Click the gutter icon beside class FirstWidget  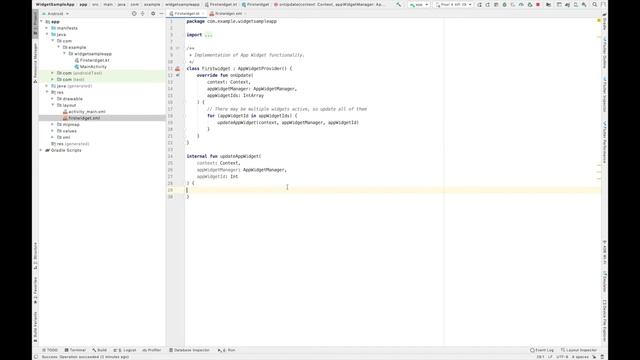click(x=178, y=69)
